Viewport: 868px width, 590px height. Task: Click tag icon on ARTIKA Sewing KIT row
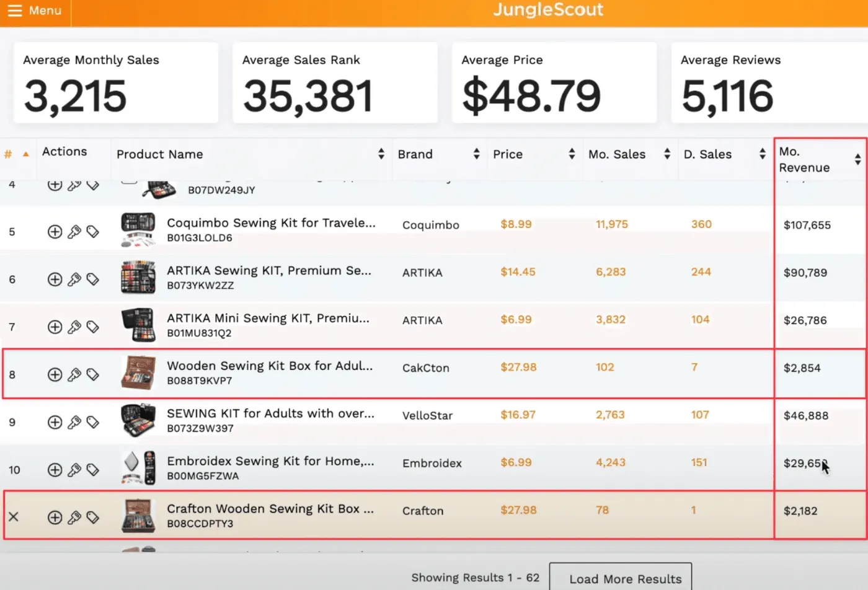(x=93, y=280)
